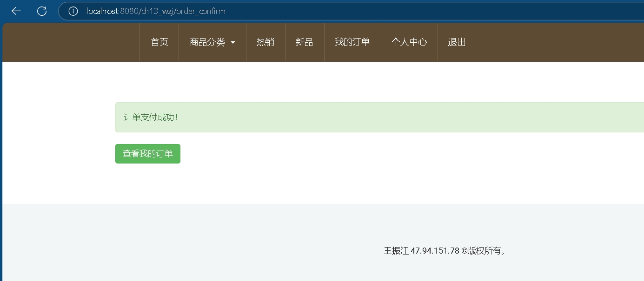
Task: Click the 订单支付成功 success message
Action: (151, 118)
